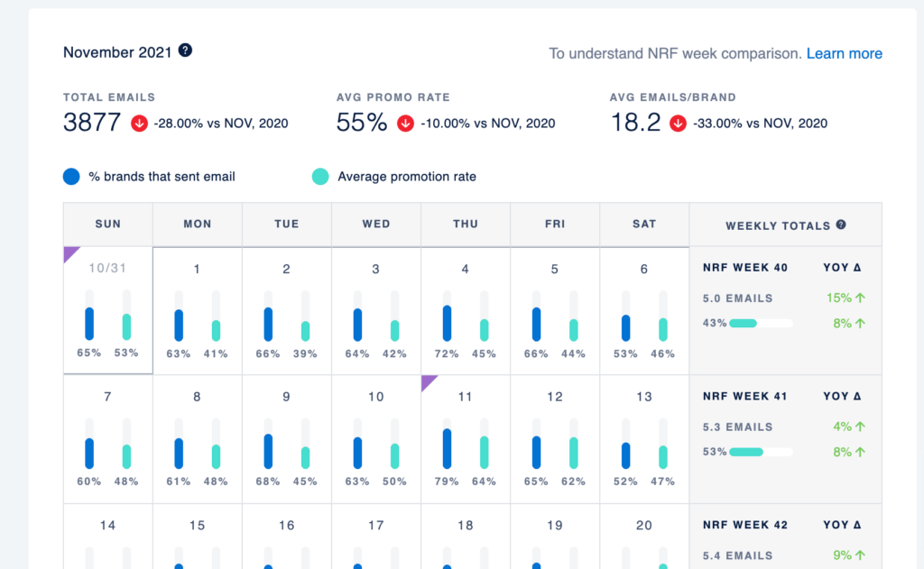Click the 18.2 average emails per brand value
This screenshot has width=924, height=569.
[x=635, y=123]
